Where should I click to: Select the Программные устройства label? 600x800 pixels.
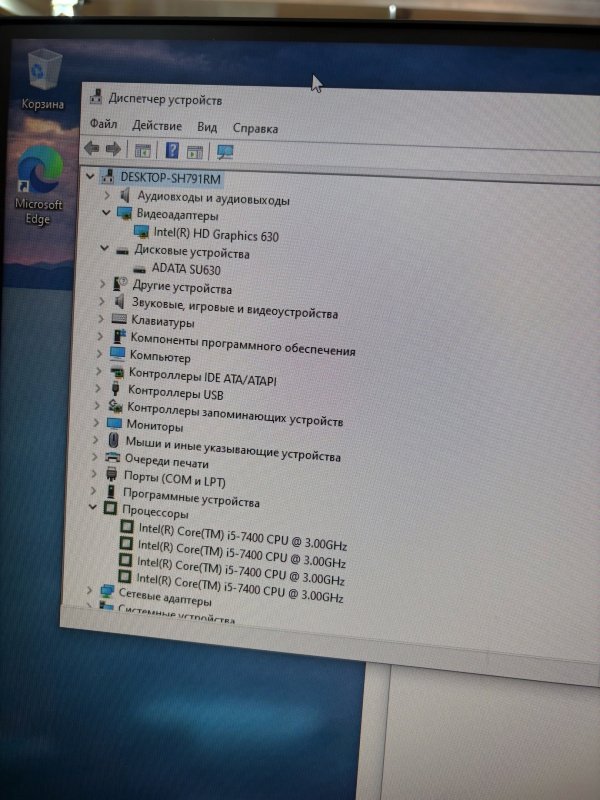point(191,497)
